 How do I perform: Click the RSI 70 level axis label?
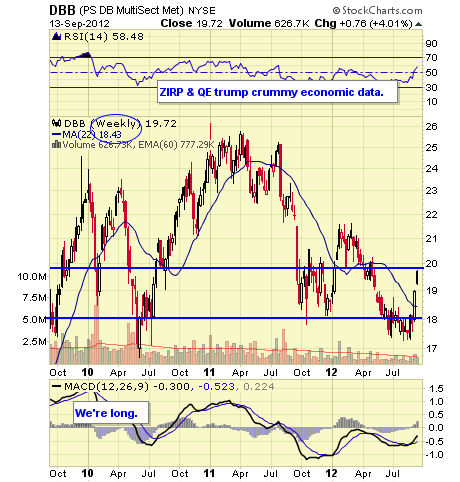tap(432, 58)
